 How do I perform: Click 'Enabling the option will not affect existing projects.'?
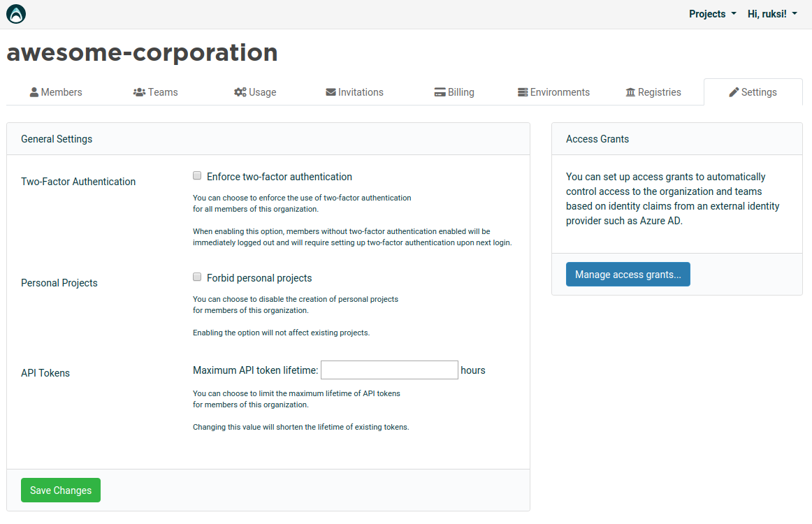click(281, 333)
